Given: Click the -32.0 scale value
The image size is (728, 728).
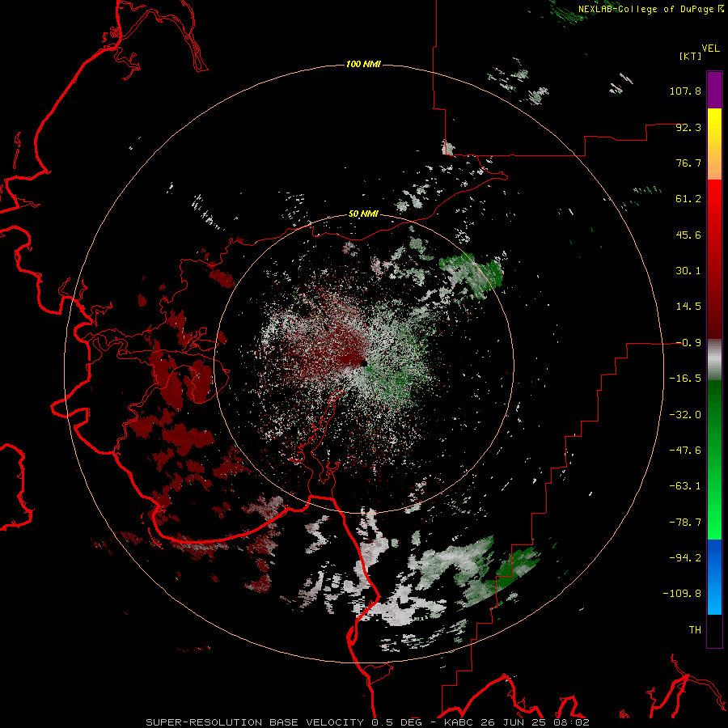Looking at the screenshot, I should 685,415.
